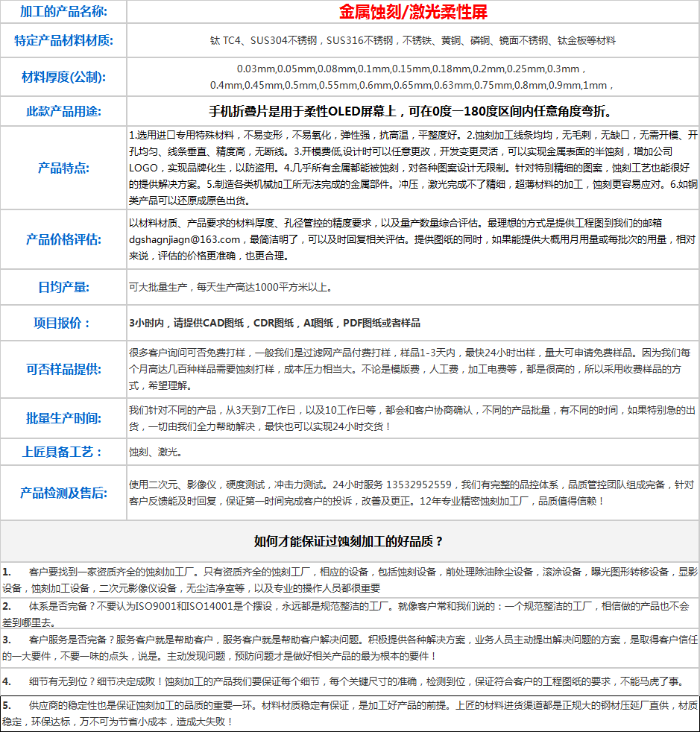Click text 最快也可以实现24小时交货
The height and width of the screenshot is (732, 700).
coord(324,426)
